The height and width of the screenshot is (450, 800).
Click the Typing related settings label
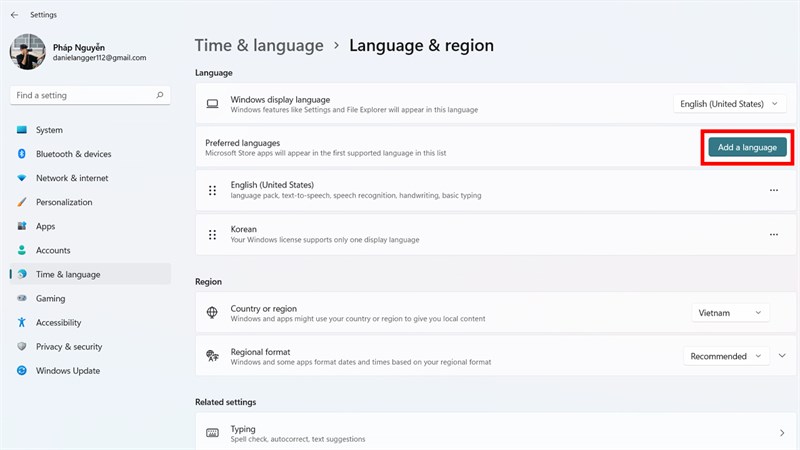(x=243, y=429)
